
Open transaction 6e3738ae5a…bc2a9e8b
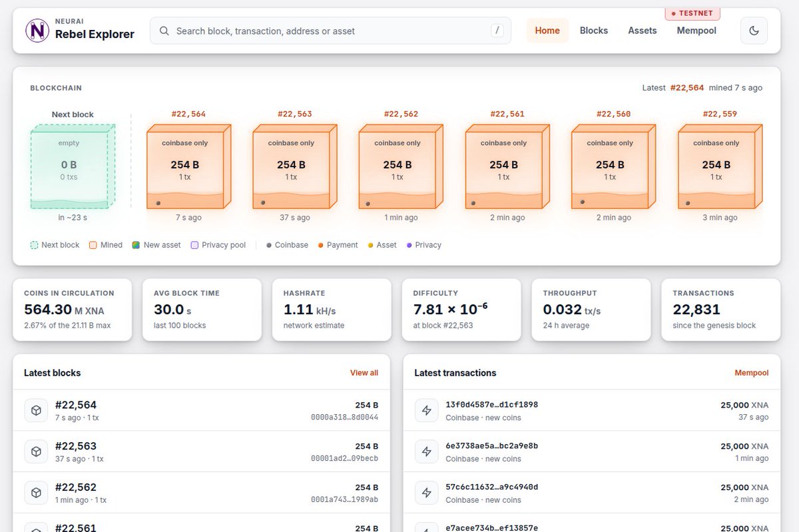(x=491, y=445)
